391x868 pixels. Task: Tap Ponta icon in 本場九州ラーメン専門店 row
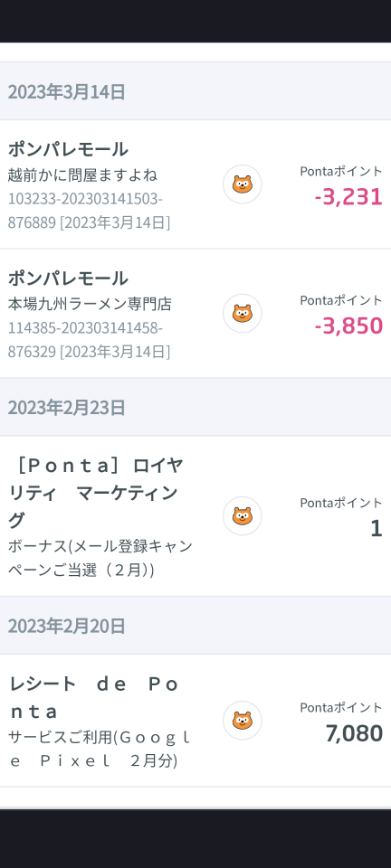242,314
